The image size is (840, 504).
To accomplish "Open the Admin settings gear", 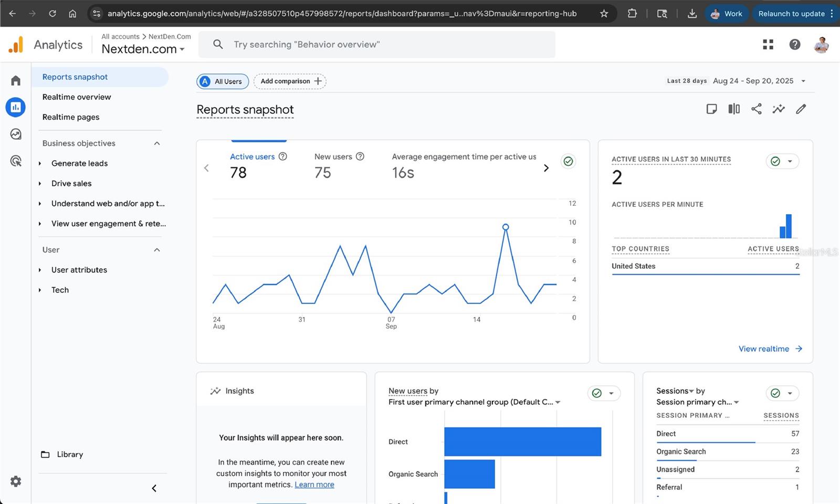I will 16,481.
